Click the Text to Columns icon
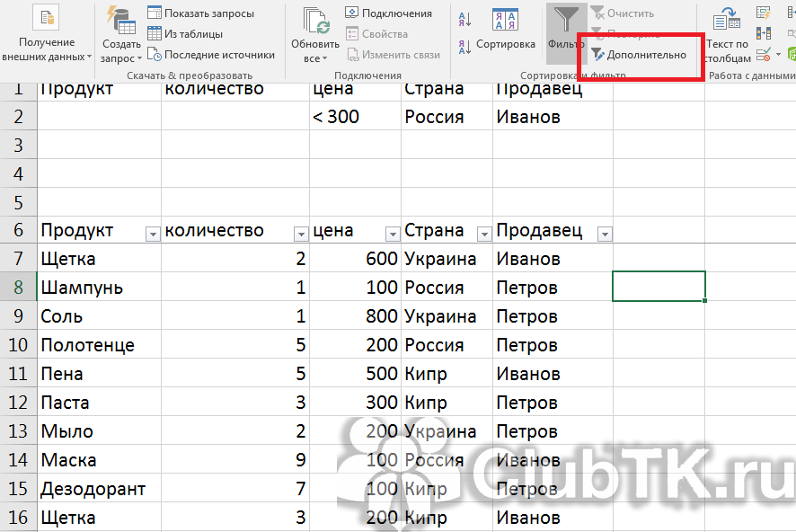The height and width of the screenshot is (532, 796). click(727, 36)
